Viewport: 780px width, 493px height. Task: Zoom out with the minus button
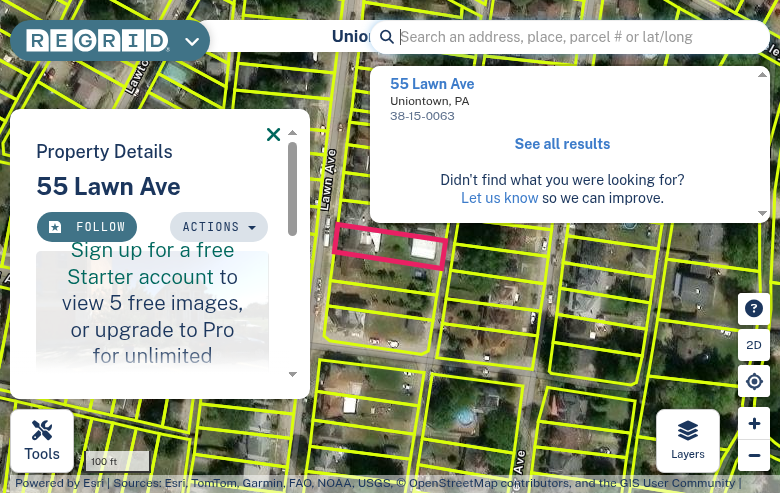754,455
